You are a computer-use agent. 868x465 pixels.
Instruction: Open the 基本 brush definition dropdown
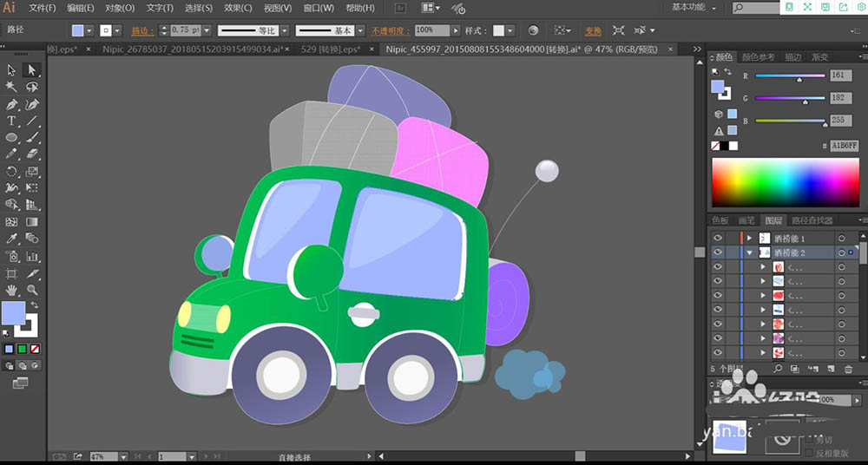click(x=360, y=30)
